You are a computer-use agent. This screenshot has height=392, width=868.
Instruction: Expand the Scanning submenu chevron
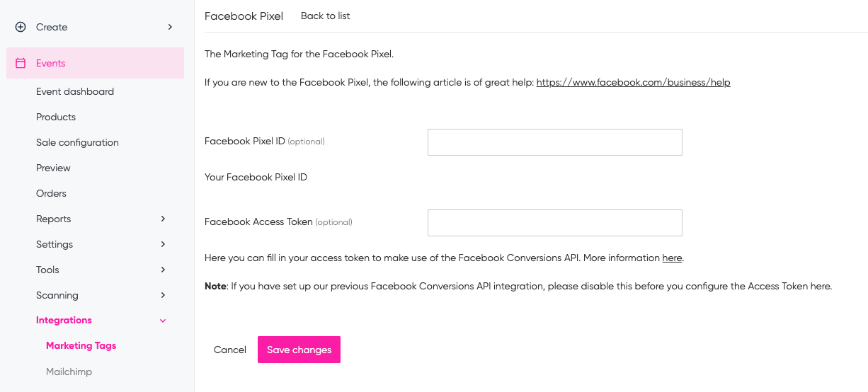(163, 295)
